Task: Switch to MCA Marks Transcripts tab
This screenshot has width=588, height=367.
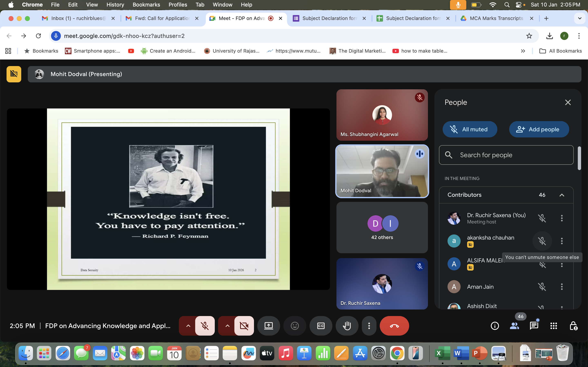Action: click(x=496, y=18)
